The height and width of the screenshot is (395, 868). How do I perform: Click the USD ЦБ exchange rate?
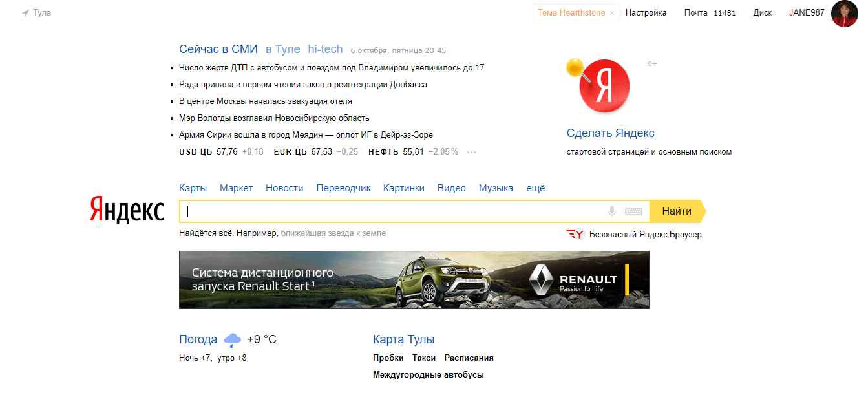221,152
